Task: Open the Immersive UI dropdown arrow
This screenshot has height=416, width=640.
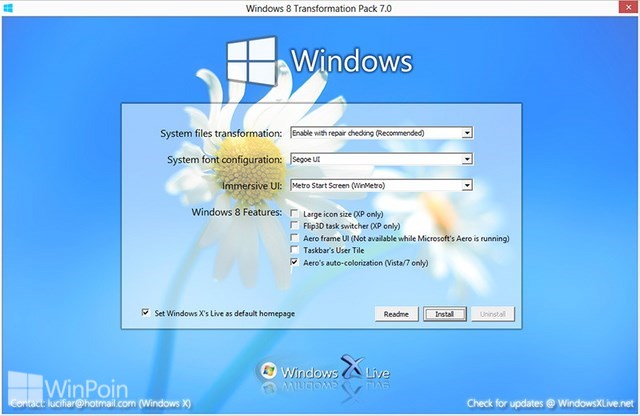Action: [x=467, y=185]
